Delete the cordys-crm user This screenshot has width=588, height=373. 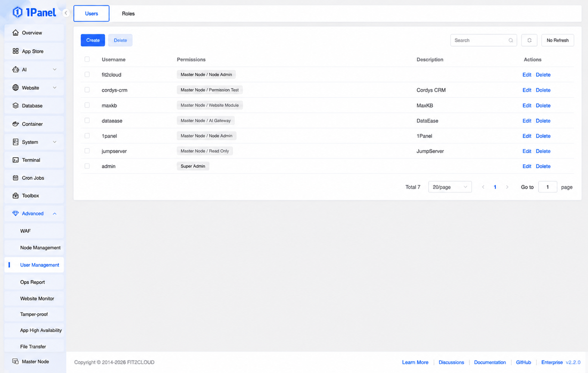click(543, 90)
